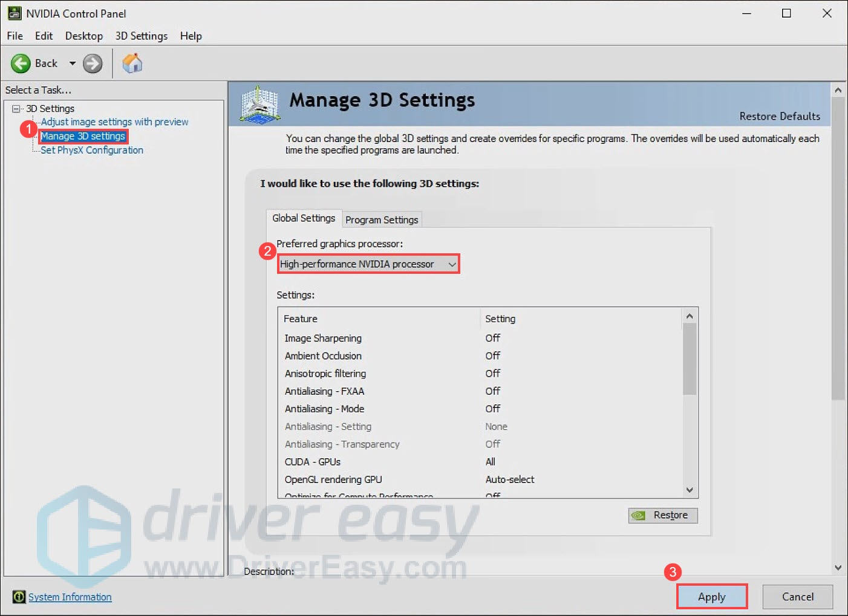Open the Desktop menu
The height and width of the screenshot is (616, 848).
(x=83, y=36)
